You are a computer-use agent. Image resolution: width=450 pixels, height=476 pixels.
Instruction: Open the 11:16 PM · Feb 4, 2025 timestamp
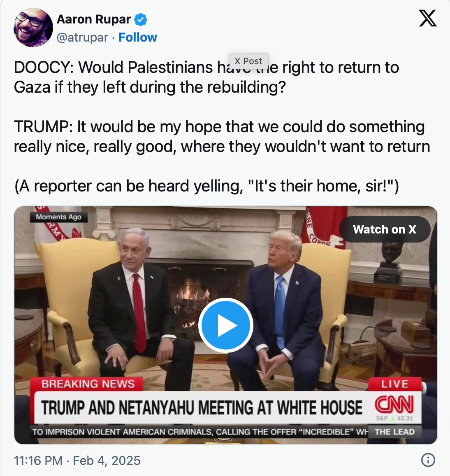coord(77,460)
